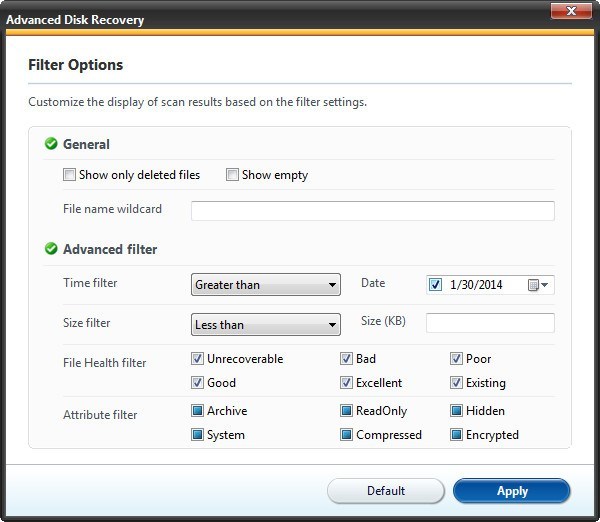600x522 pixels.
Task: Toggle the Compressed attribute checkbox
Action: pos(346,435)
